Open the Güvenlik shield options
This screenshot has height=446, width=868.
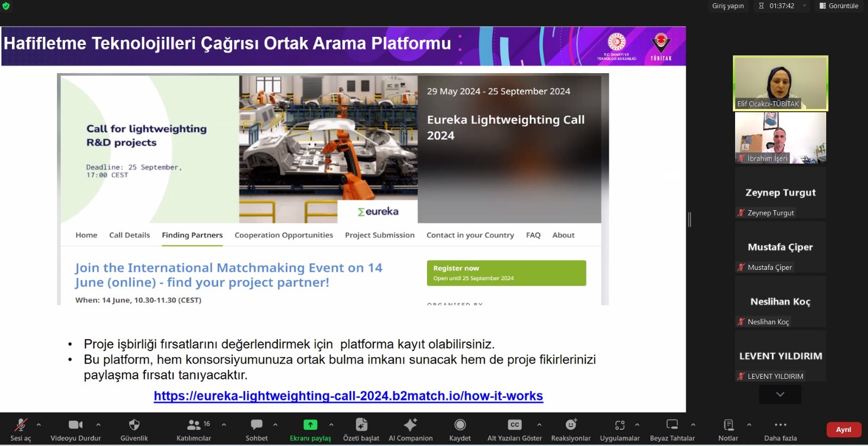(134, 430)
